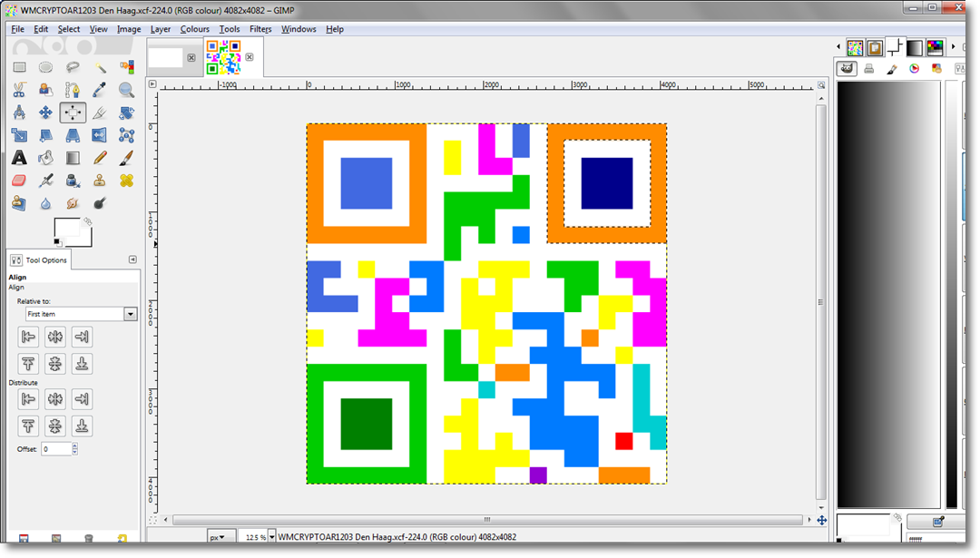
Task: Select the Scissors Select tool
Action: [19, 90]
